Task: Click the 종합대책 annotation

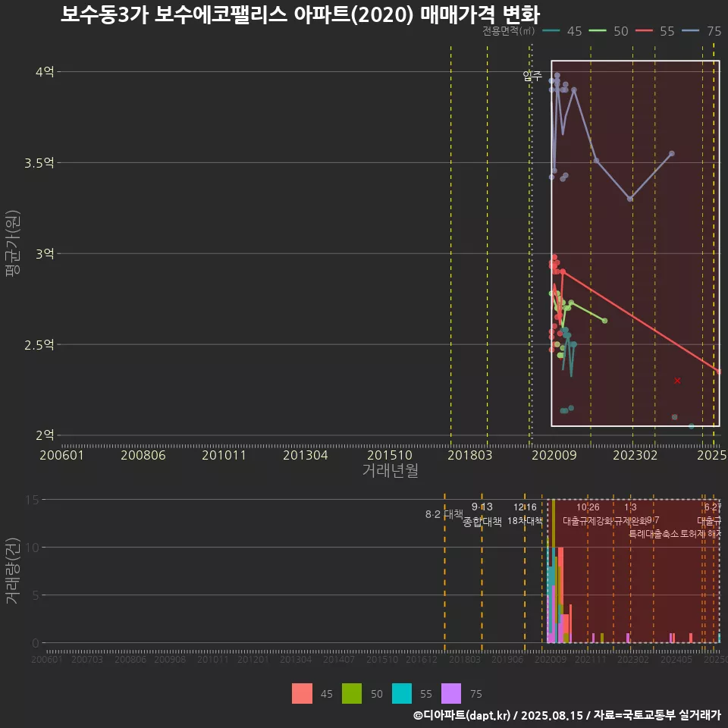Action: point(482,522)
